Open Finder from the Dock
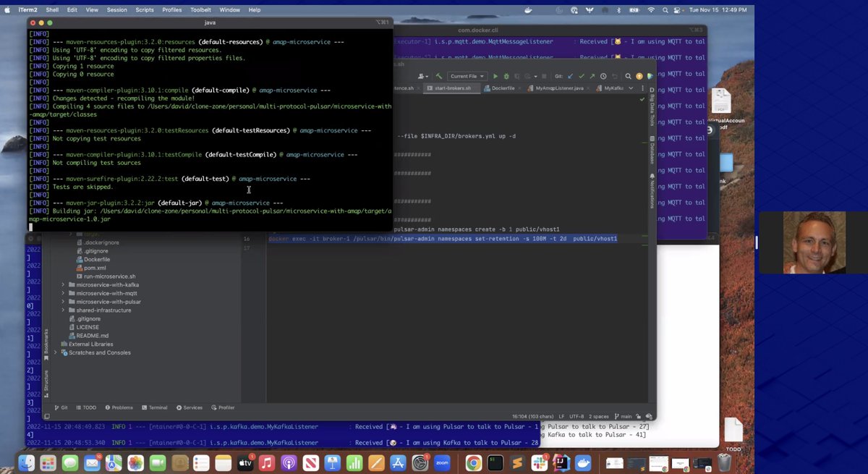868x474 pixels. (27, 462)
